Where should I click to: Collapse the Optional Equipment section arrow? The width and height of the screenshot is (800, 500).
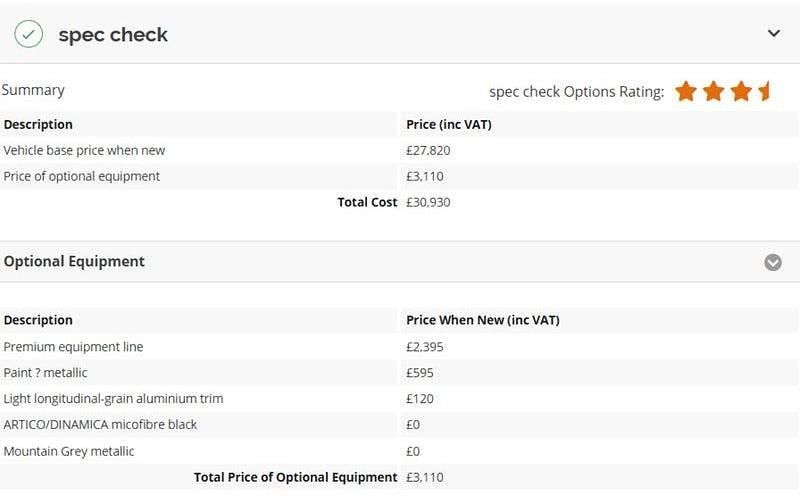pyautogui.click(x=773, y=262)
